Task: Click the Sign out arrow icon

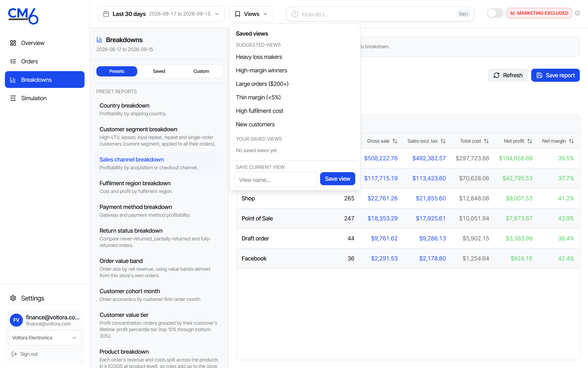Action: tap(14, 354)
